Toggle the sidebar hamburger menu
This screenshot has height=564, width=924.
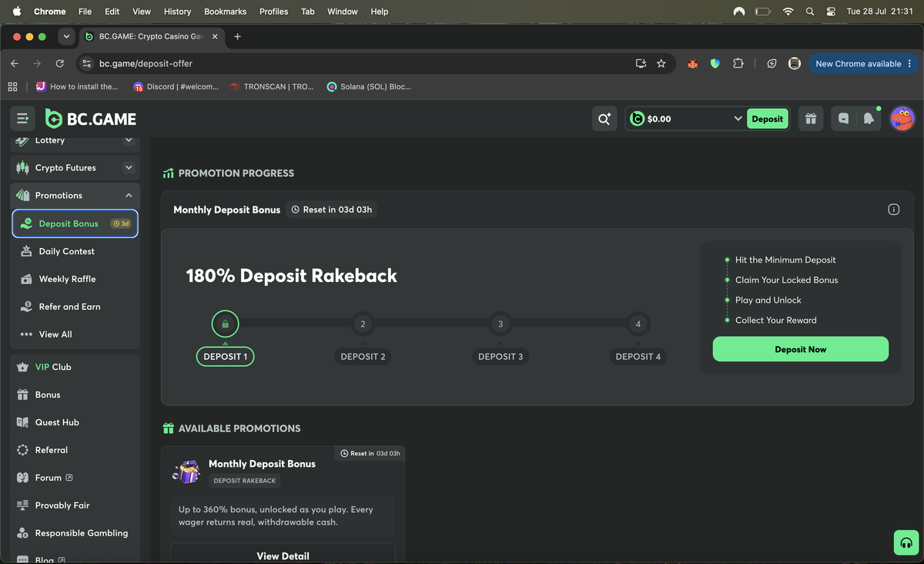tap(22, 119)
